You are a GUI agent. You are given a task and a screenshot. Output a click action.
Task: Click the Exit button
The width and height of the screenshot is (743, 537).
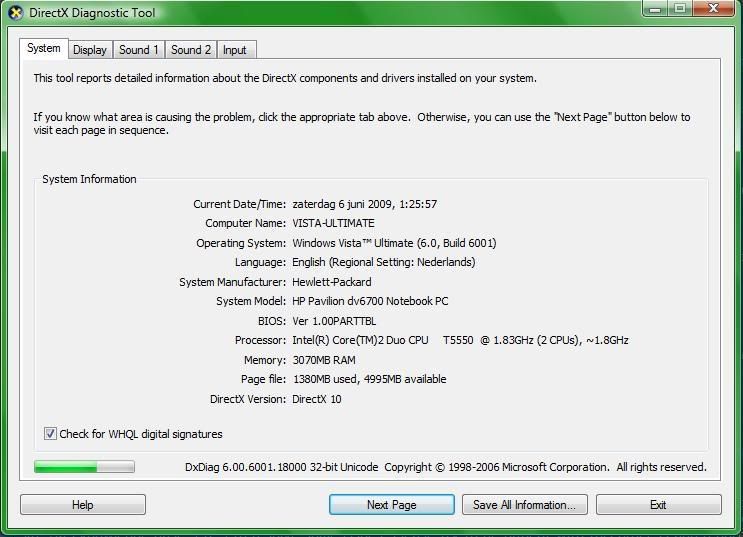pos(659,505)
